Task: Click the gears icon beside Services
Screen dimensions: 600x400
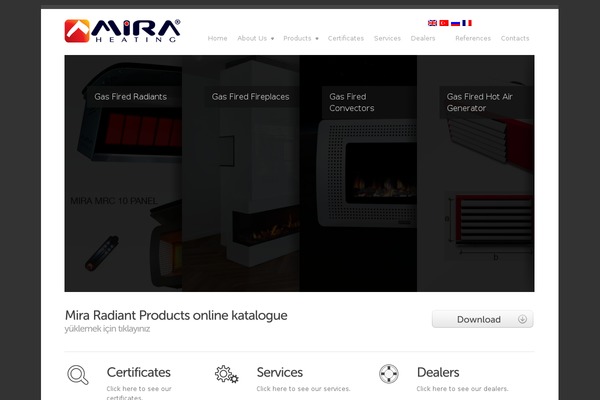Action: (x=227, y=374)
